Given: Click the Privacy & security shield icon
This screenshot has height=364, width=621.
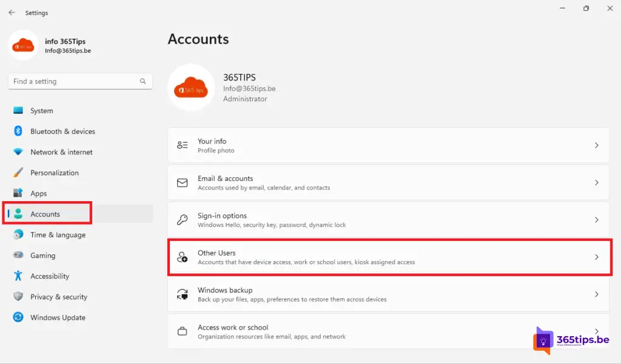Looking at the screenshot, I should [18, 297].
